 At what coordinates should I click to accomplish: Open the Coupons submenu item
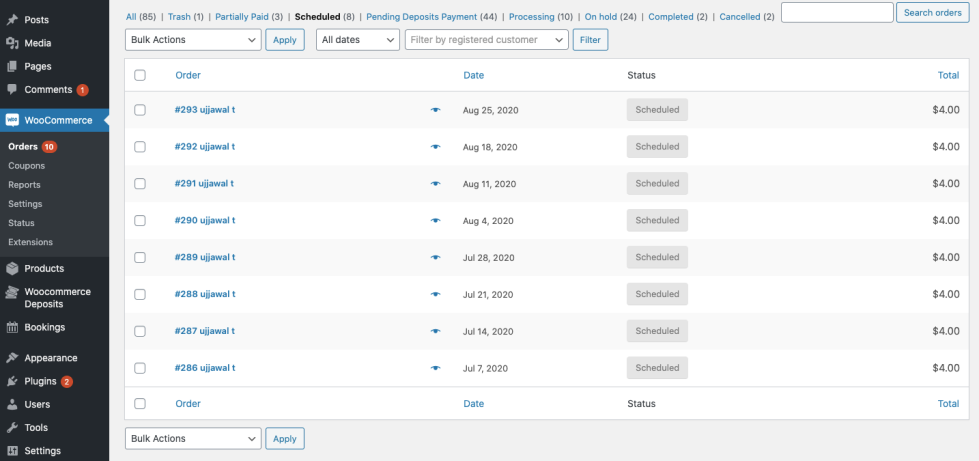tap(26, 166)
